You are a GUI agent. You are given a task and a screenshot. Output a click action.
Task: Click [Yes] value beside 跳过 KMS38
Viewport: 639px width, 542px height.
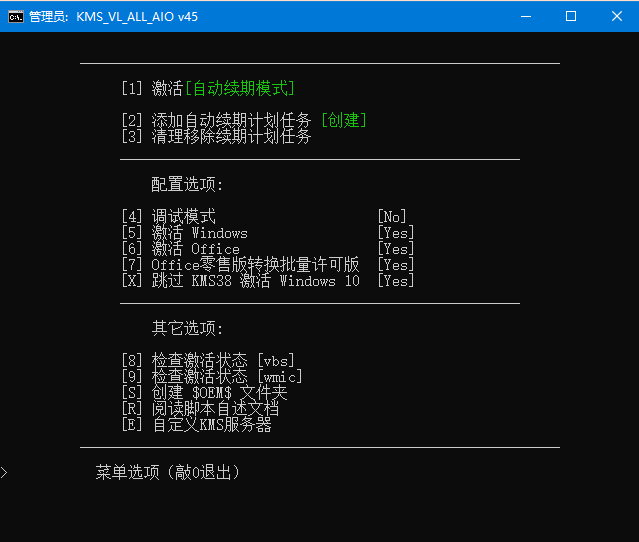pos(396,281)
